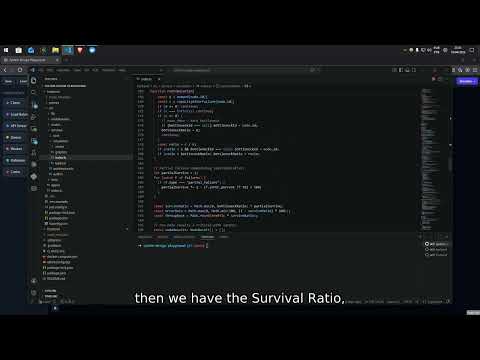Click the Windows Start button
480x360 pixels.
click(6, 50)
